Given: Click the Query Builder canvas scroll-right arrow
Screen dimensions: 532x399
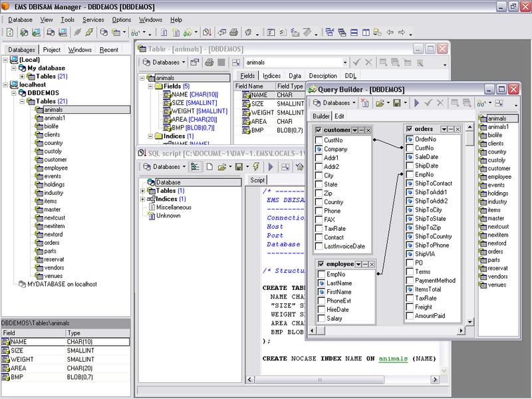Looking at the screenshot, I should point(461,330).
